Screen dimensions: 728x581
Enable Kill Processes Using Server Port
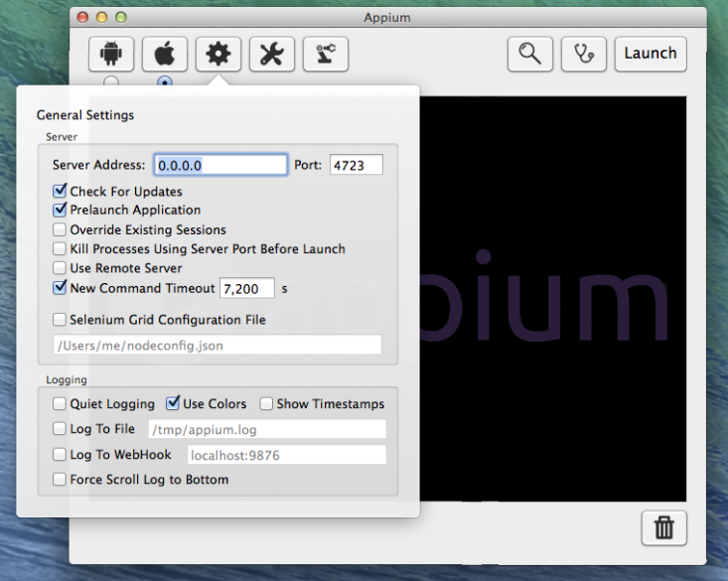[x=60, y=248]
